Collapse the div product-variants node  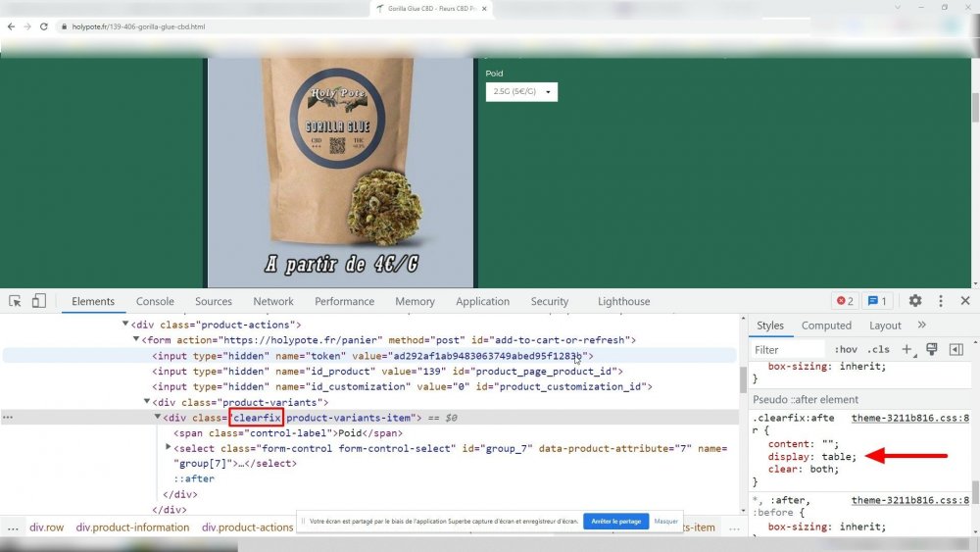point(147,401)
